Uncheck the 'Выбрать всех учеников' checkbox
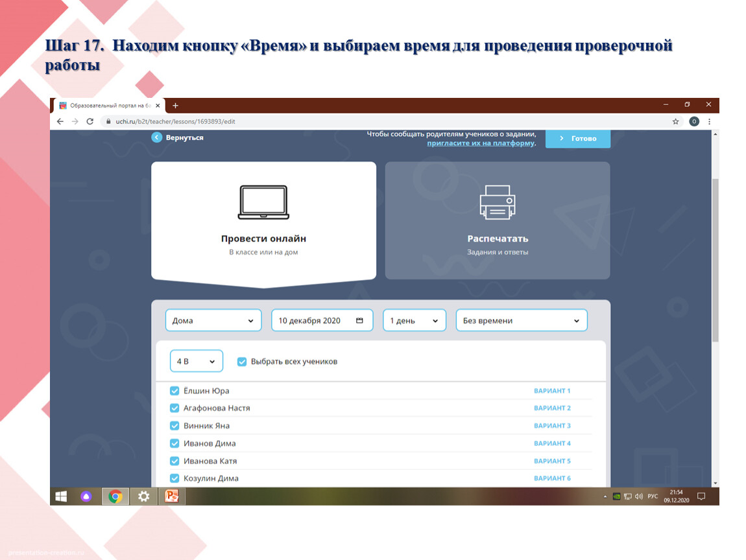746x560 pixels. pyautogui.click(x=242, y=362)
